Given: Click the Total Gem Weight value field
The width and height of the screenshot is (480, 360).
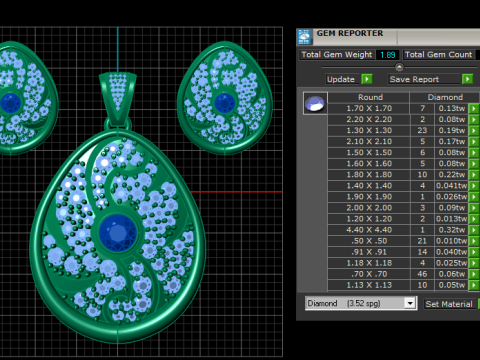Looking at the screenshot, I should tap(388, 55).
